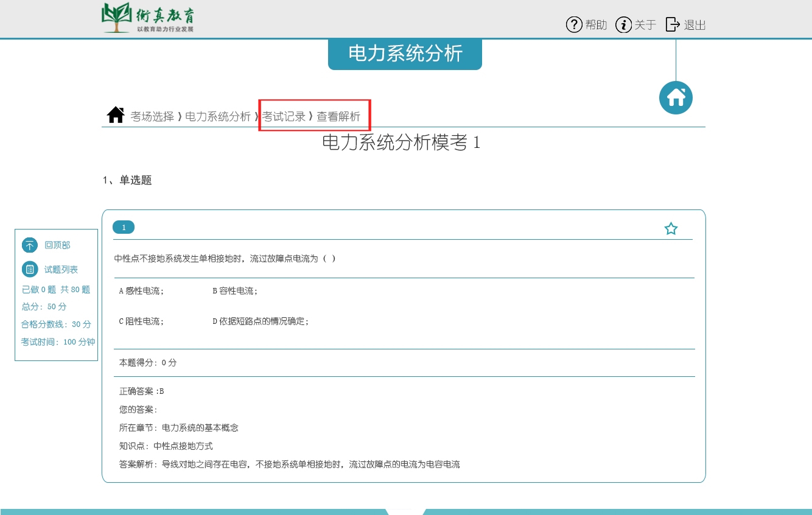
Task: Click the 退出 text label
Action: [695, 25]
